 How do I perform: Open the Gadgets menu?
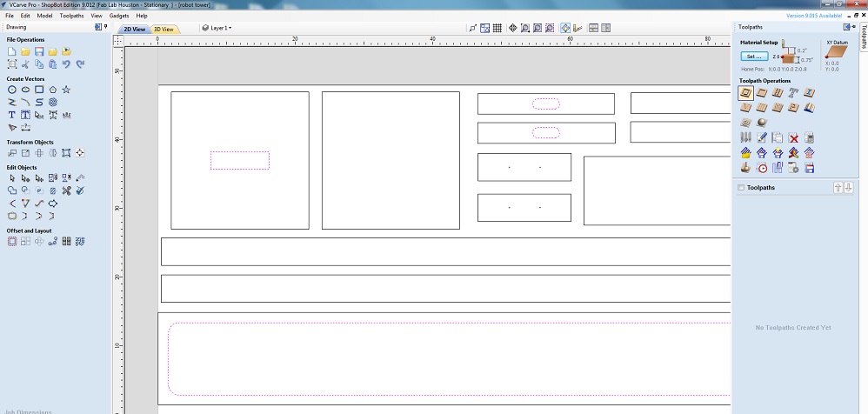tap(119, 16)
